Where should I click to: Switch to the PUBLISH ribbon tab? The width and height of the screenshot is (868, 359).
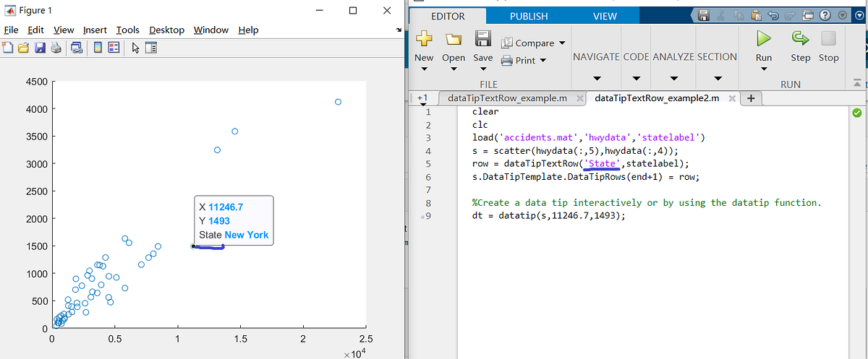point(529,16)
